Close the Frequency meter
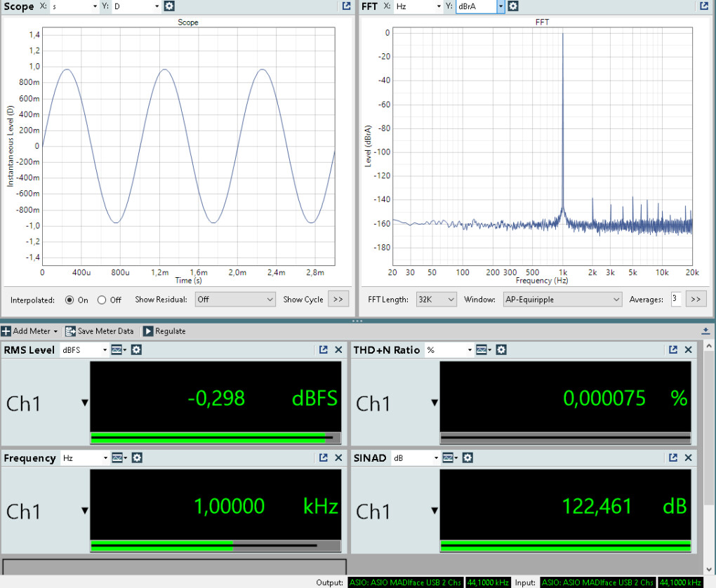This screenshot has width=716, height=588. [338, 457]
